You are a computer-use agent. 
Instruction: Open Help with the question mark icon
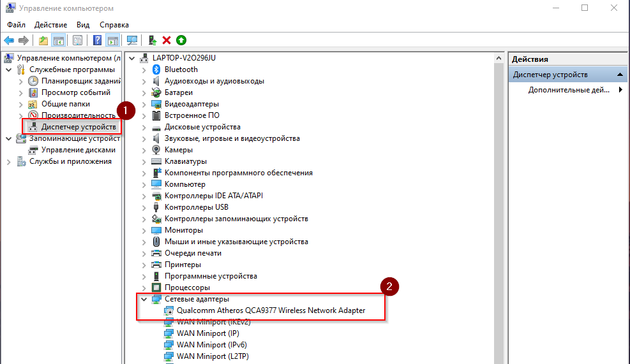[97, 40]
